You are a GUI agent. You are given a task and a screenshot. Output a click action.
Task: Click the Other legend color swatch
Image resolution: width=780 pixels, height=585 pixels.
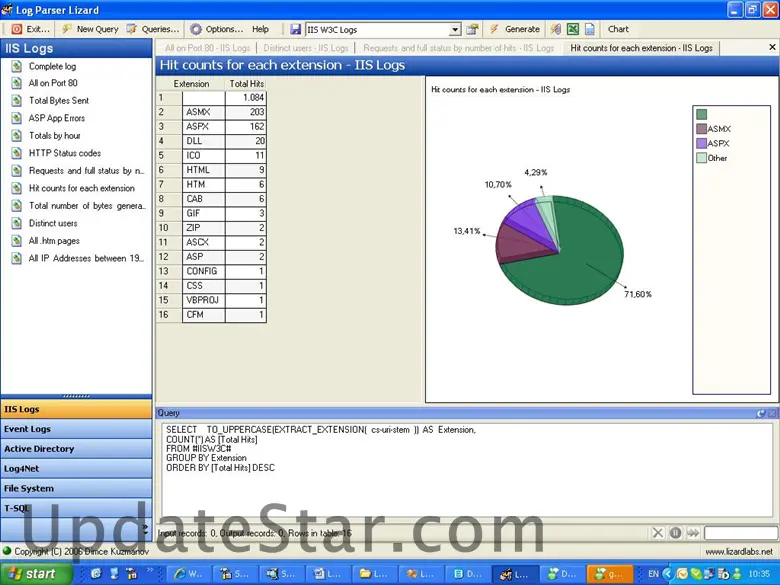701,158
